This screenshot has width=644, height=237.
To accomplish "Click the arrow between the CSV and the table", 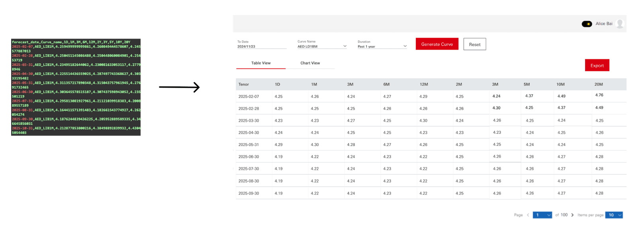I will click(x=179, y=87).
